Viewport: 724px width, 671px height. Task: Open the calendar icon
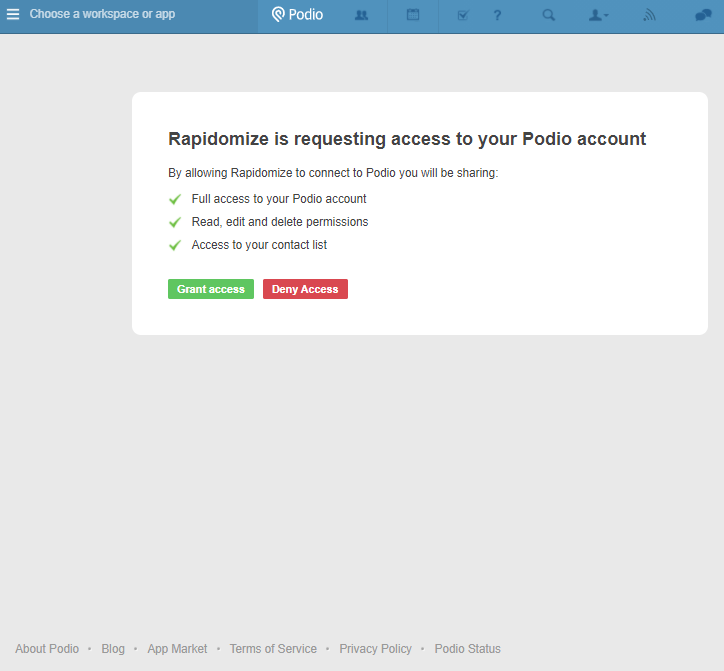(x=413, y=15)
